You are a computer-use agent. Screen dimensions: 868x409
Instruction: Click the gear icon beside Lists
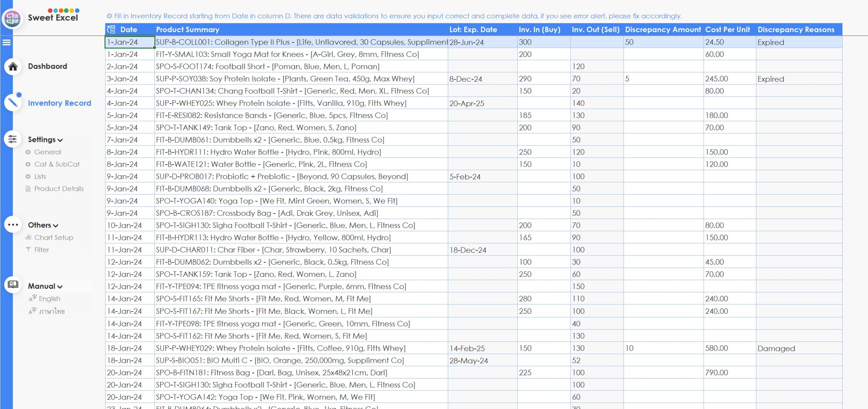coord(28,177)
